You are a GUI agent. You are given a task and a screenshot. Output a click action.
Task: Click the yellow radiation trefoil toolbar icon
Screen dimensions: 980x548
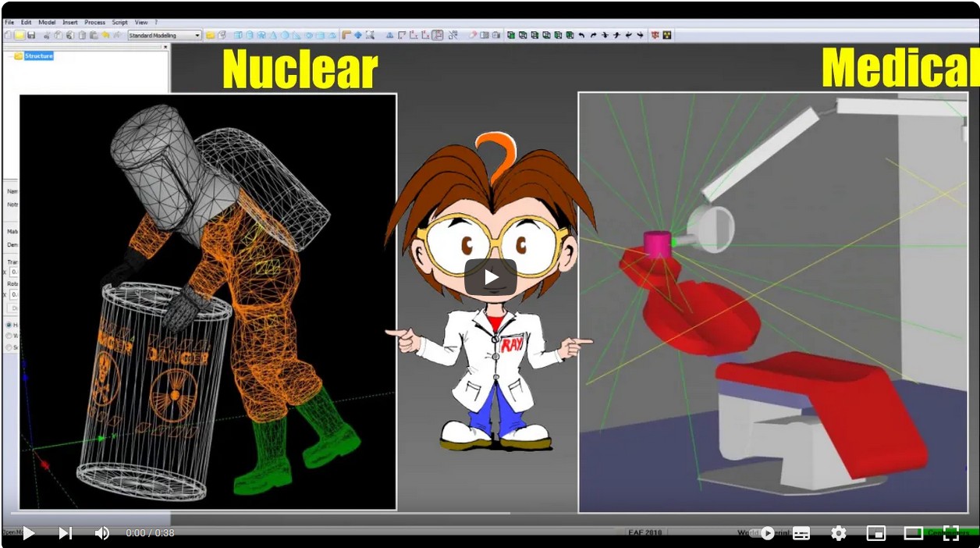click(667, 35)
